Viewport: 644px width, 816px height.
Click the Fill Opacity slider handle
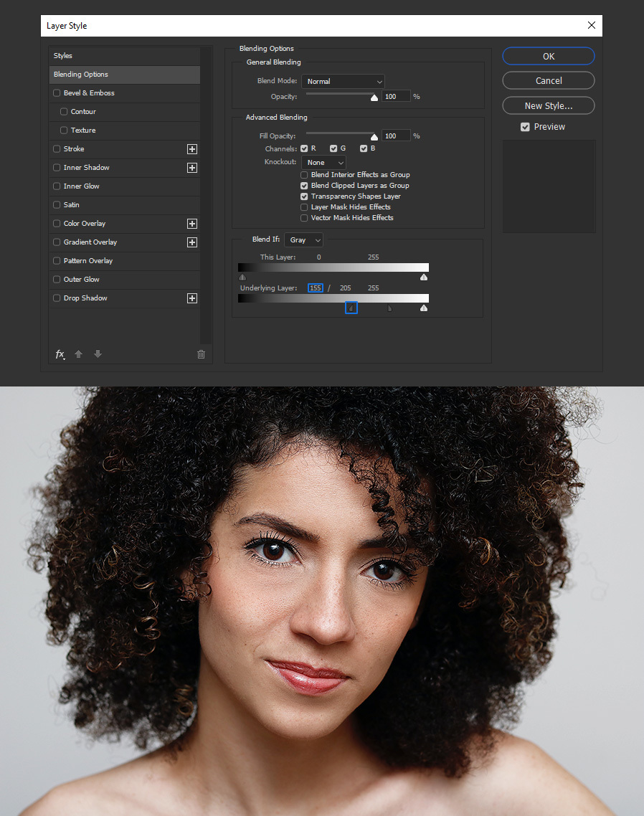(374, 137)
